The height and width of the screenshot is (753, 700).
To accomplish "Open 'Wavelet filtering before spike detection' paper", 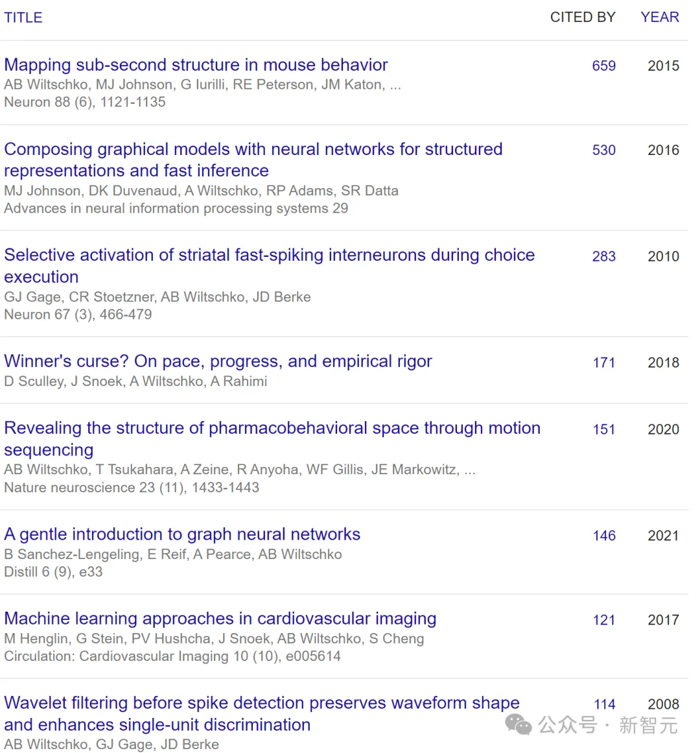I will click(x=262, y=703).
